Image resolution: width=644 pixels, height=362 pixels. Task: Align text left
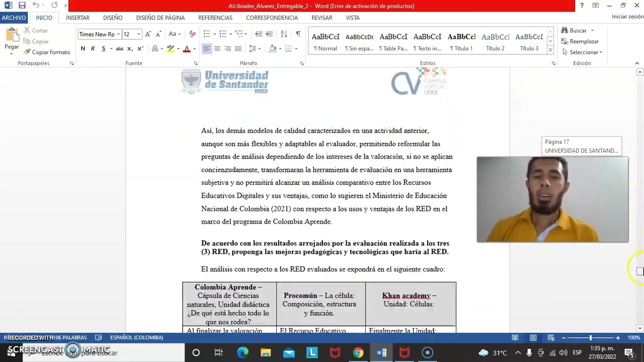click(x=207, y=49)
